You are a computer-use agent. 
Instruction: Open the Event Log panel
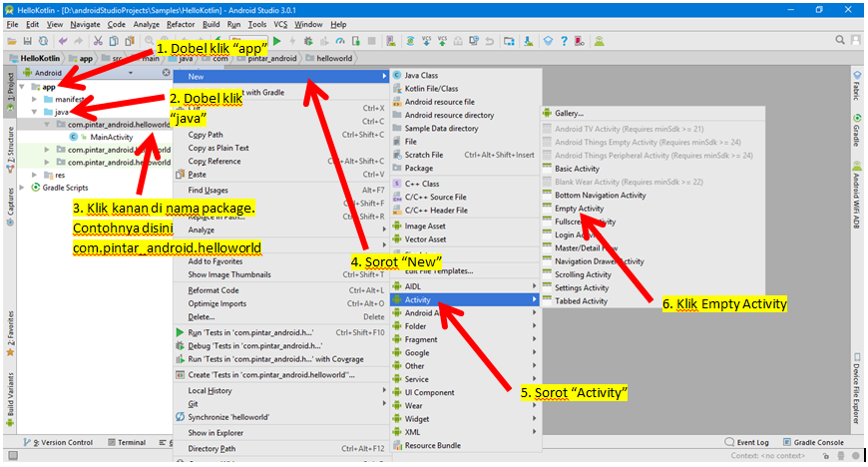tap(746, 442)
